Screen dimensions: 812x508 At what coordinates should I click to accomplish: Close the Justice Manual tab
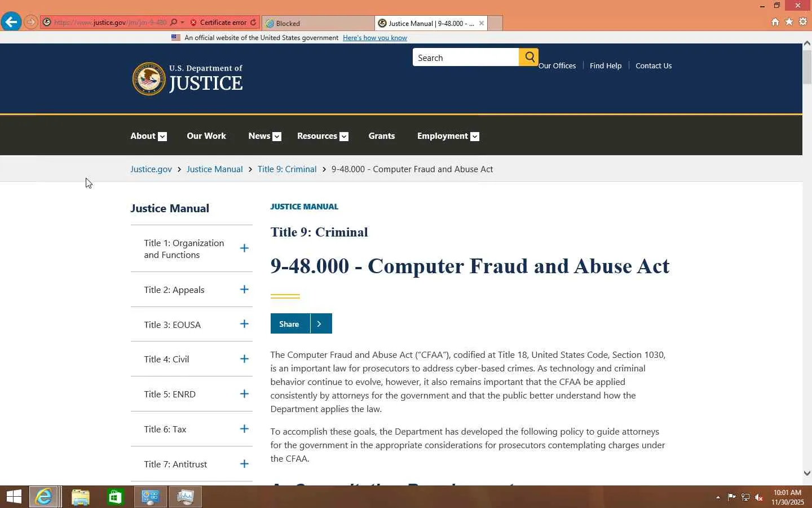[482, 23]
